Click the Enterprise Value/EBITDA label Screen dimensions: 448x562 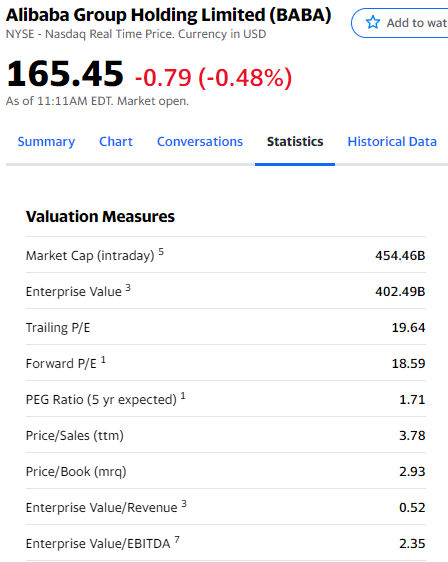(x=98, y=544)
